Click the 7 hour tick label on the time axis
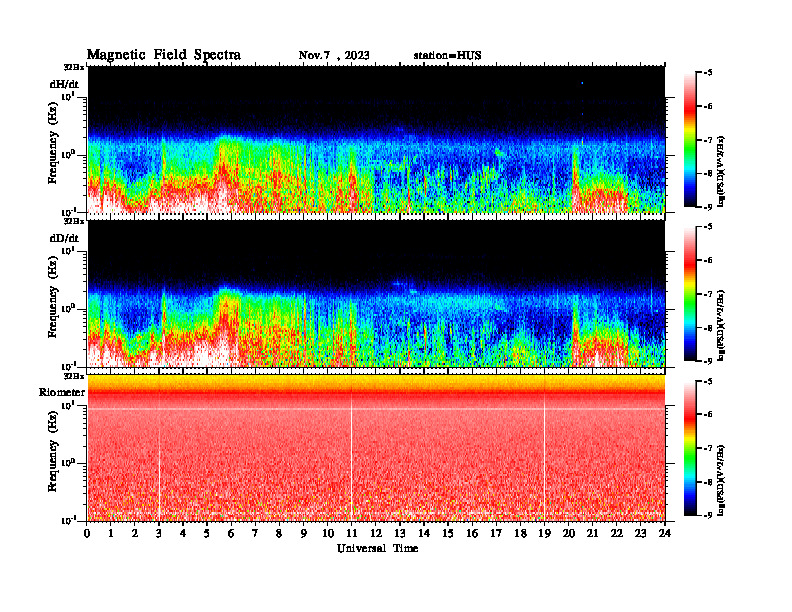 [x=256, y=534]
